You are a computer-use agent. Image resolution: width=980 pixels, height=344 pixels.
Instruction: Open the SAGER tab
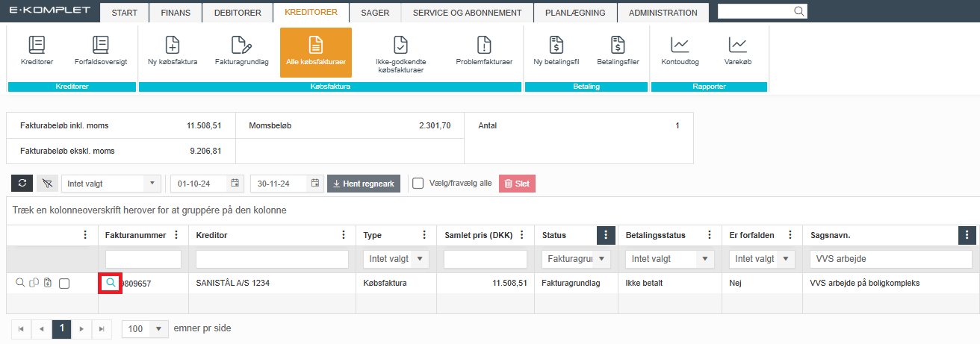[375, 13]
